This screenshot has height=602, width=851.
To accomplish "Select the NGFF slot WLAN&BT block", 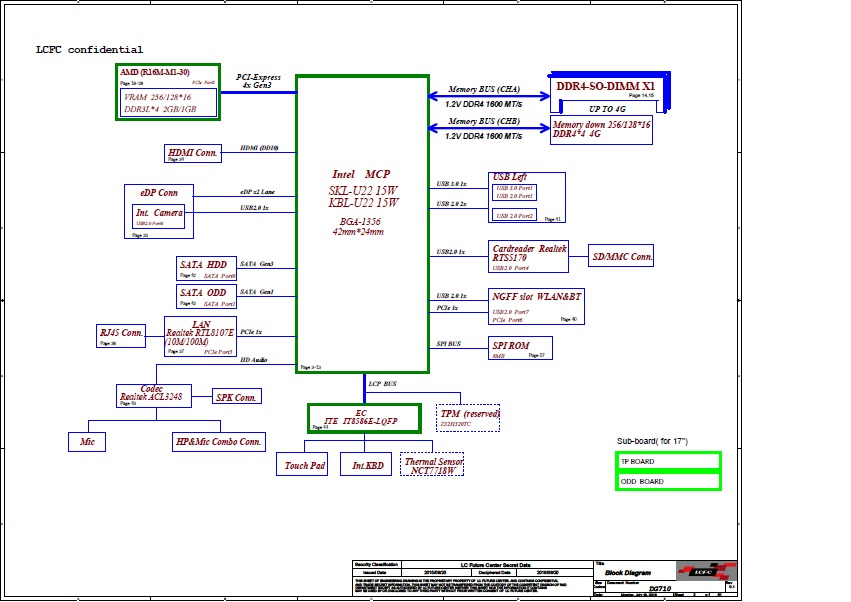I will 536,307.
